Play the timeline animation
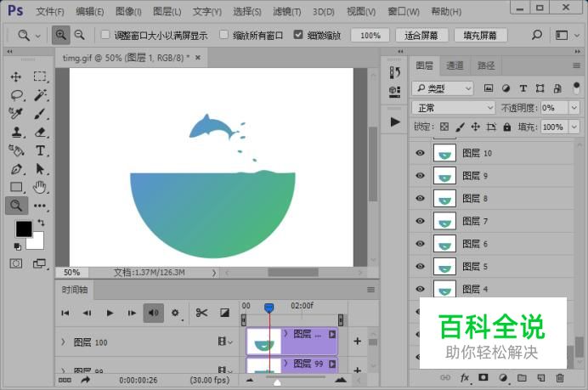The image size is (588, 390). click(x=110, y=313)
